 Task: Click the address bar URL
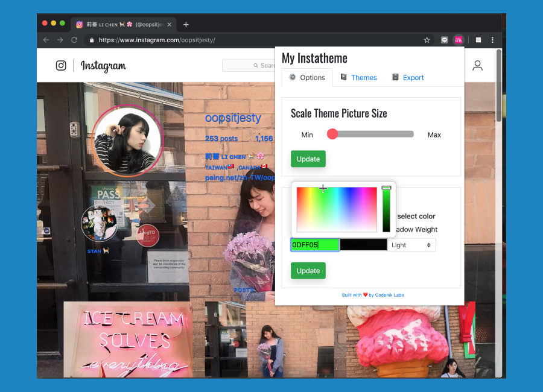click(x=157, y=40)
